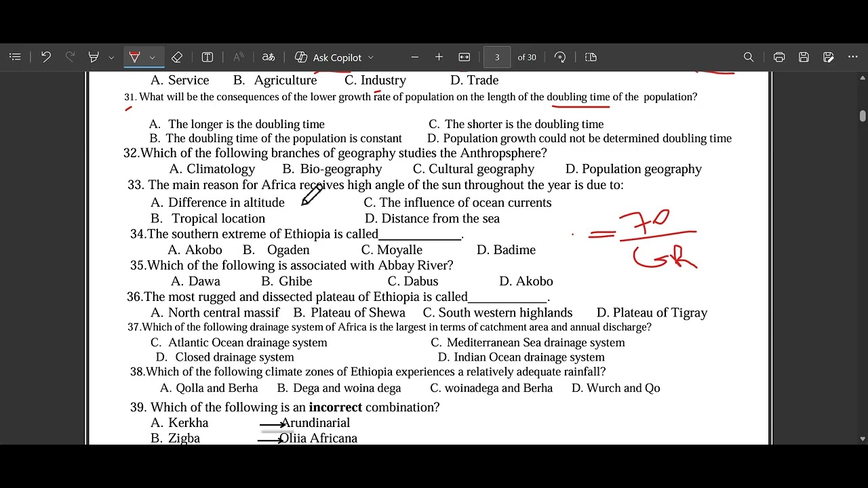Viewport: 868px width, 488px height.
Task: Click the vertical scrollbar thumb
Action: [x=863, y=116]
